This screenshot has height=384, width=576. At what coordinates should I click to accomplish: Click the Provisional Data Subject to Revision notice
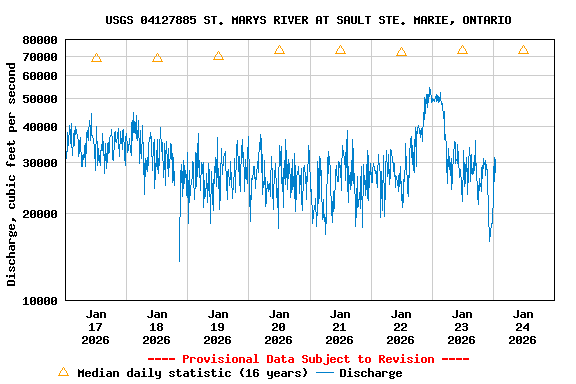[308, 359]
